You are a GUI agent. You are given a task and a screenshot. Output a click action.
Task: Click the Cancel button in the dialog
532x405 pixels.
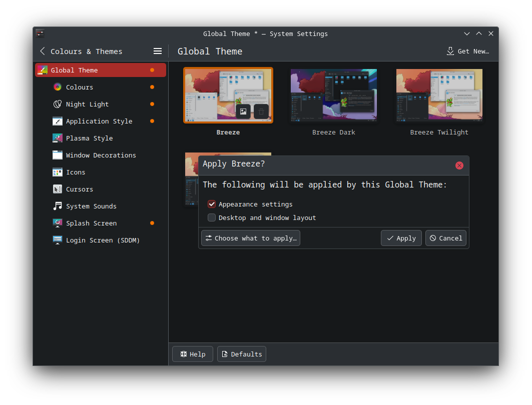446,238
